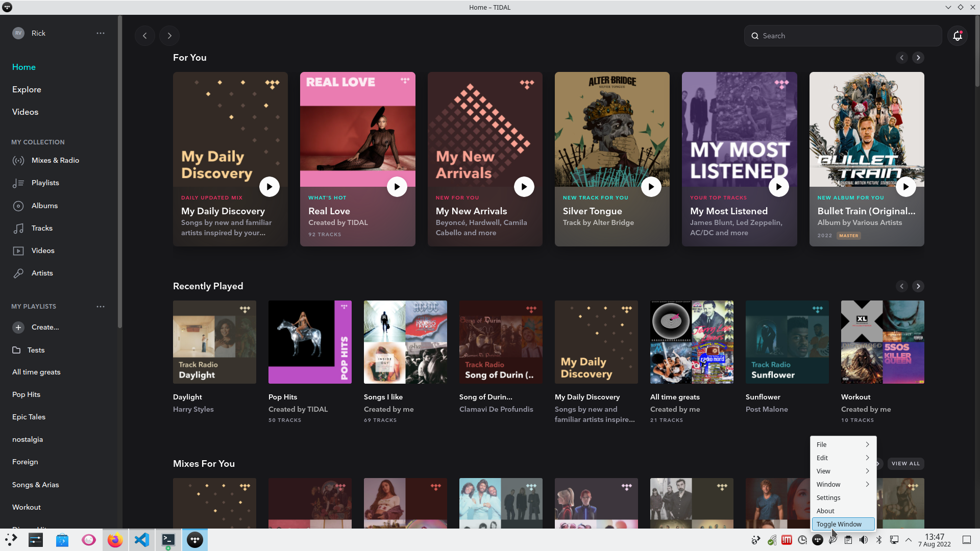Open Mixes & Radio from sidebar

click(55, 160)
